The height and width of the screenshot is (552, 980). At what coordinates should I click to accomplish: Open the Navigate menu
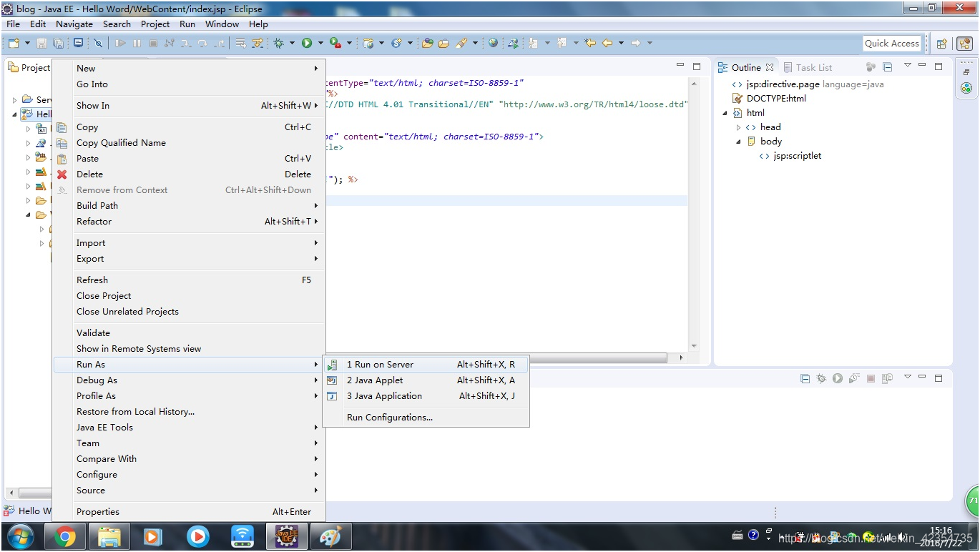(x=74, y=24)
